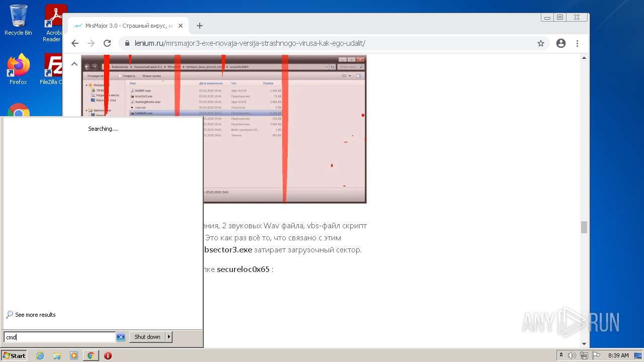
Task: Click the forward navigation arrow in Chrome
Action: [91, 43]
